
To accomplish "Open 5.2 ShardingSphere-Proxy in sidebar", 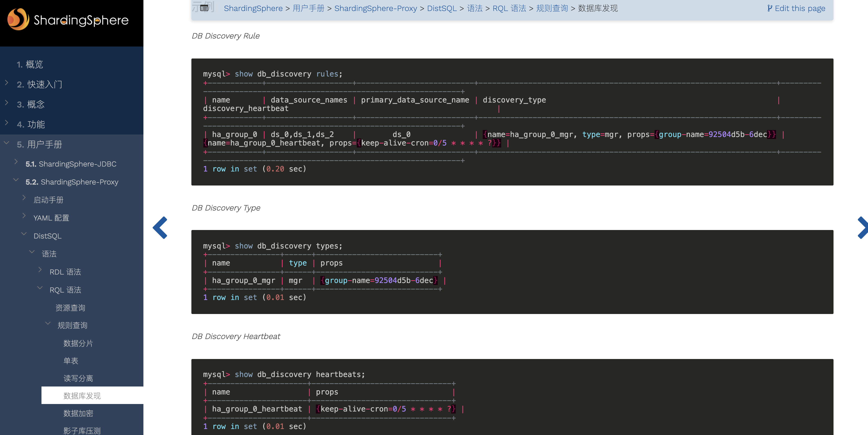I will [72, 182].
